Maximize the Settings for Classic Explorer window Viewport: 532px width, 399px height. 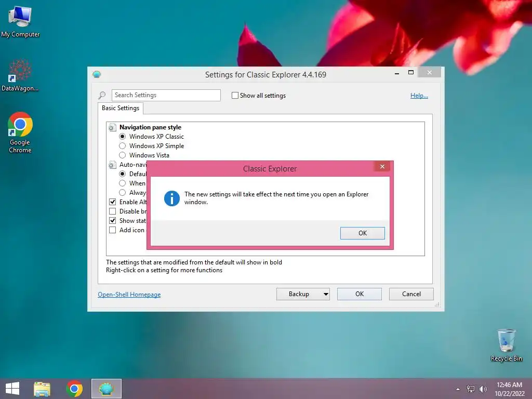[411, 73]
